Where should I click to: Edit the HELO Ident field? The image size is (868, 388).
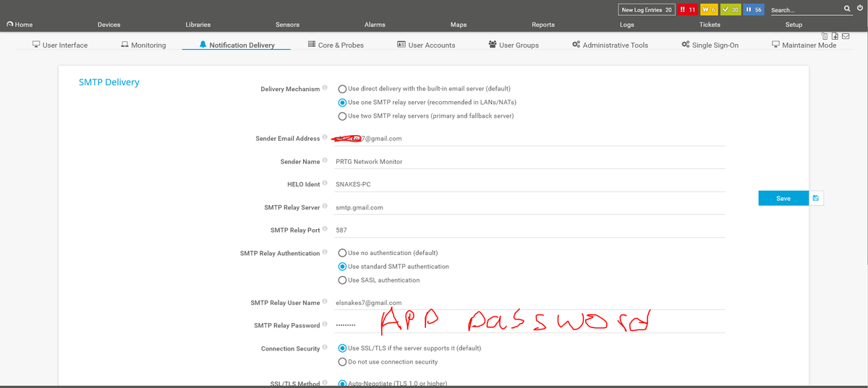click(530, 184)
